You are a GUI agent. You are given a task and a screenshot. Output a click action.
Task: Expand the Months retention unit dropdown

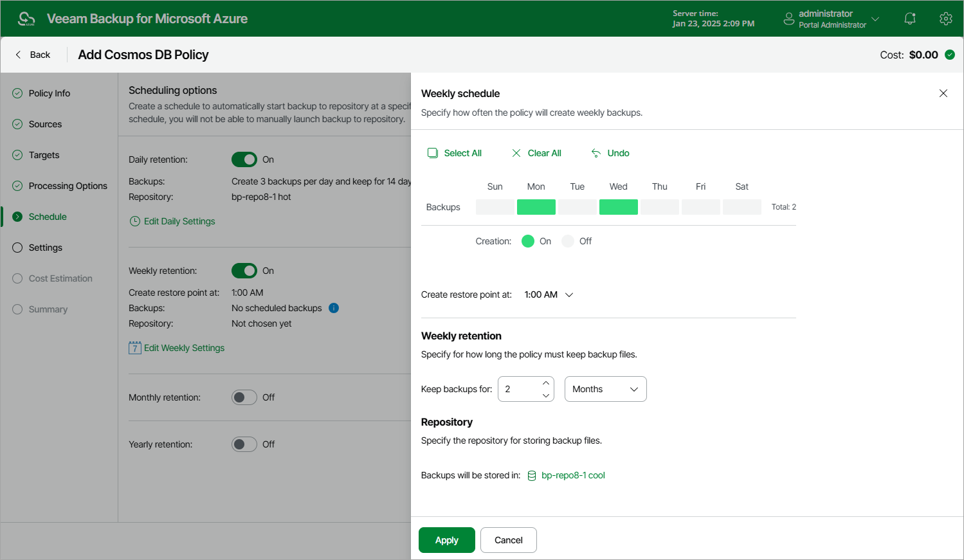(x=605, y=389)
